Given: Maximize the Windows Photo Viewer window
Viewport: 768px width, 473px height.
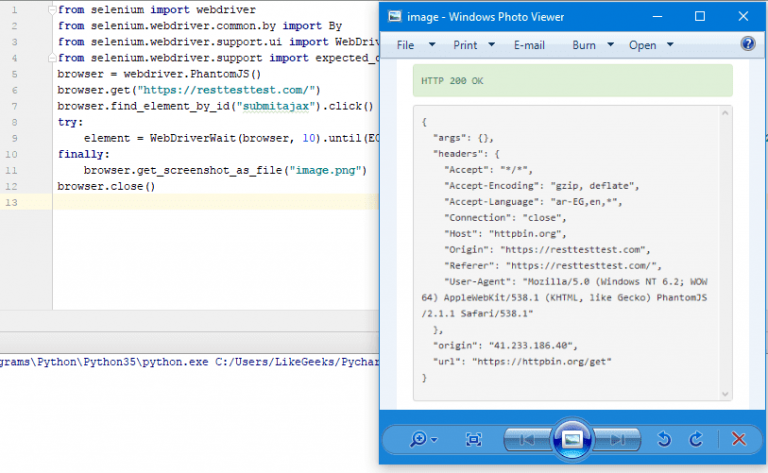Looking at the screenshot, I should click(700, 17).
